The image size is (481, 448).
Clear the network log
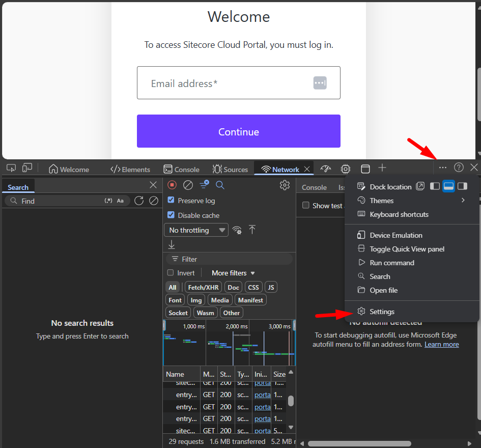pos(188,185)
